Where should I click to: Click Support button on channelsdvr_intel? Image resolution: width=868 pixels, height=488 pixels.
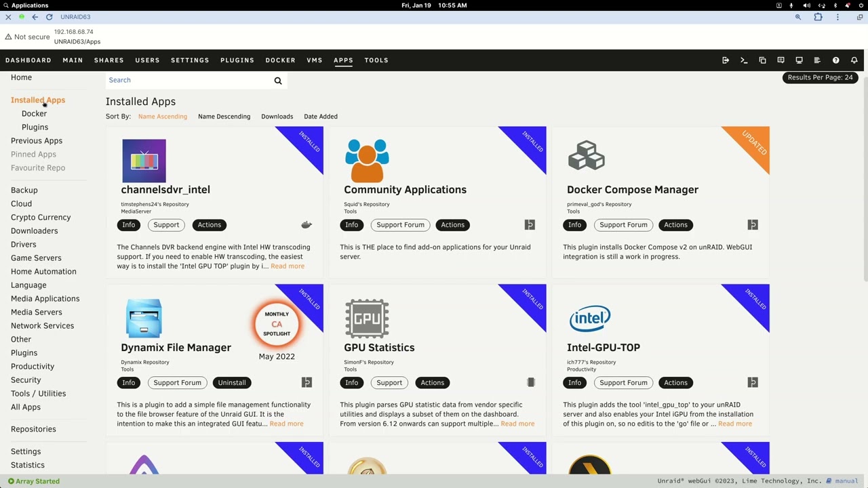(166, 225)
